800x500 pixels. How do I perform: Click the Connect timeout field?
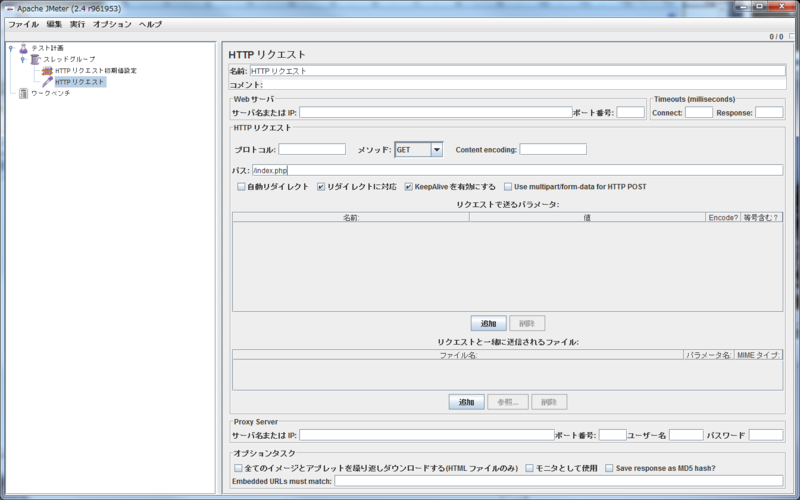pos(699,112)
